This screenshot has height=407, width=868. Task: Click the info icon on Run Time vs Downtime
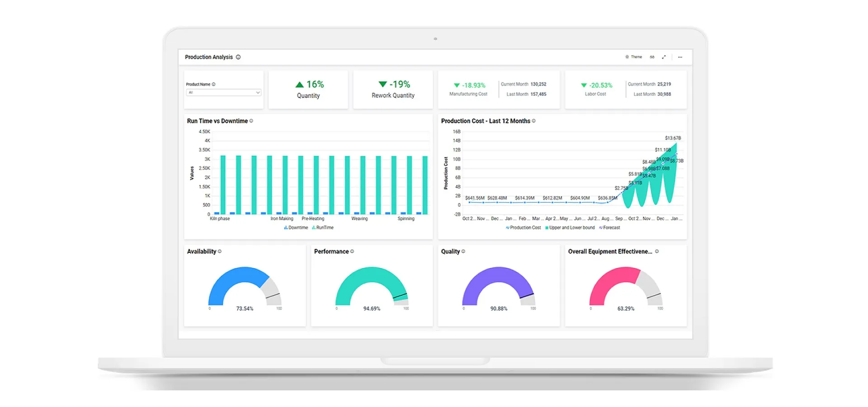[x=252, y=121]
